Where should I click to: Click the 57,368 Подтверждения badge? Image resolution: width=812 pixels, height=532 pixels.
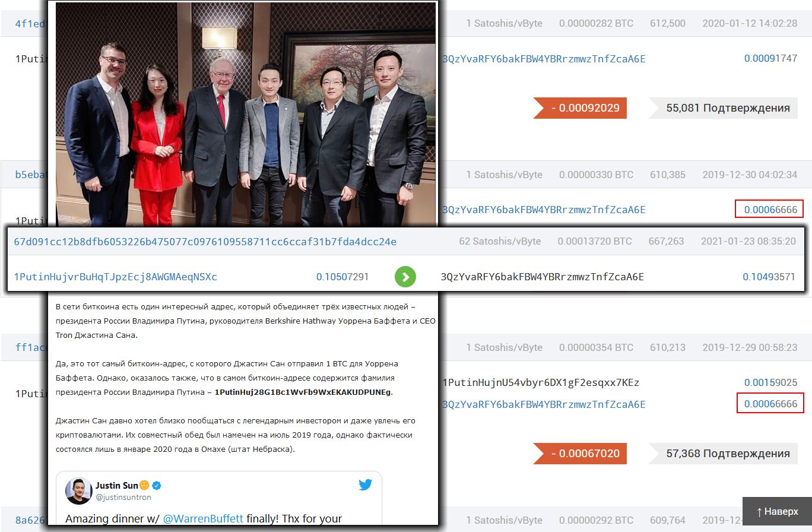[x=722, y=454]
